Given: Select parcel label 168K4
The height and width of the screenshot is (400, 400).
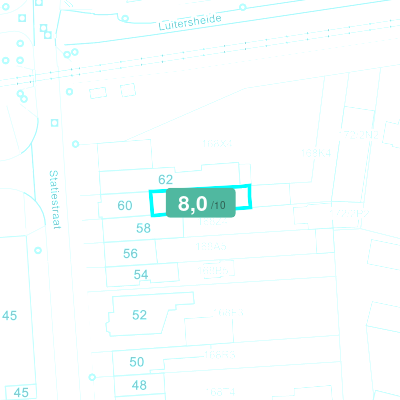Looking at the screenshot, I should point(316,153).
